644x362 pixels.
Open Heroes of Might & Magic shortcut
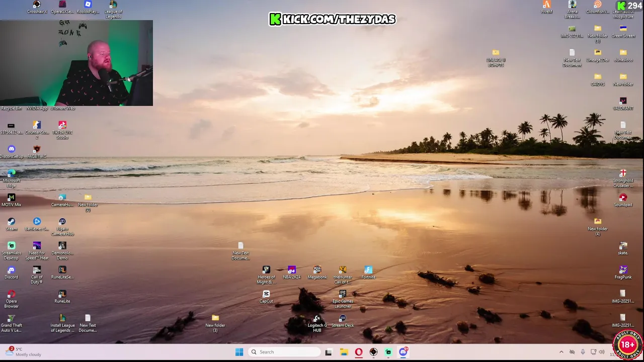point(266,275)
